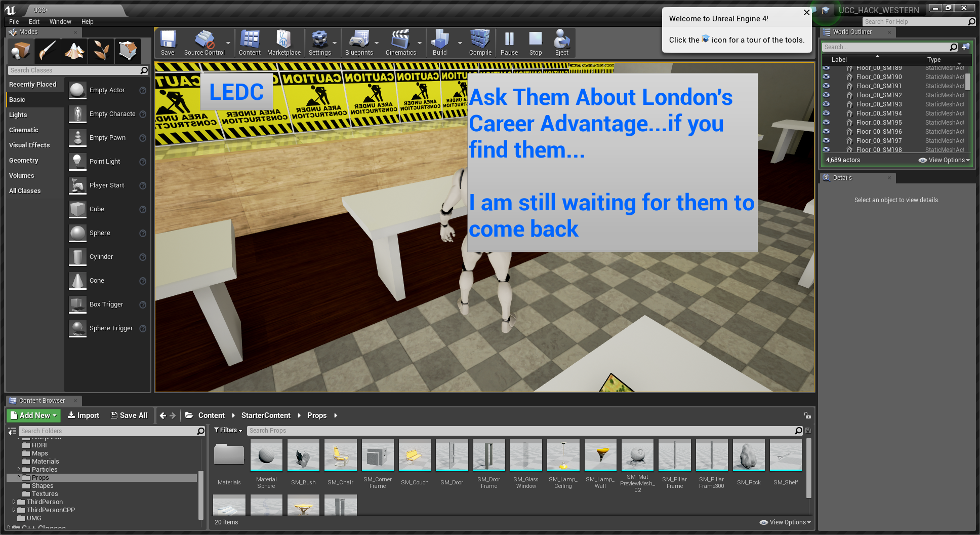Screen dimensions: 980x535
Task: Open the Help menu
Action: (88, 22)
